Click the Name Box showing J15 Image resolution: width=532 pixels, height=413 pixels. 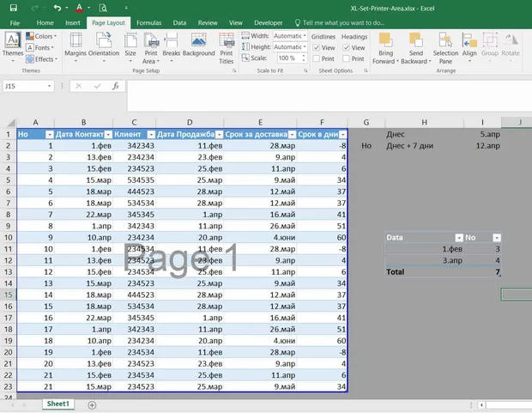pos(24,86)
